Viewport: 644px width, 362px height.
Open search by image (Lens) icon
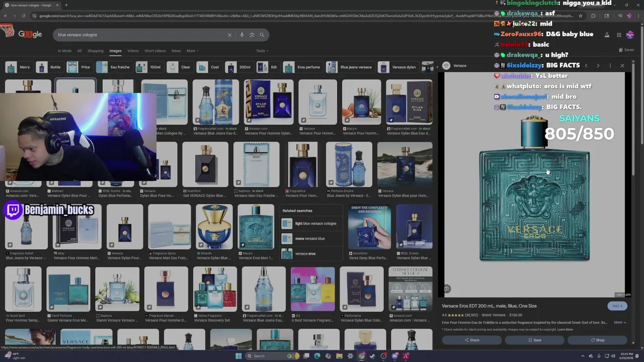[x=252, y=35]
